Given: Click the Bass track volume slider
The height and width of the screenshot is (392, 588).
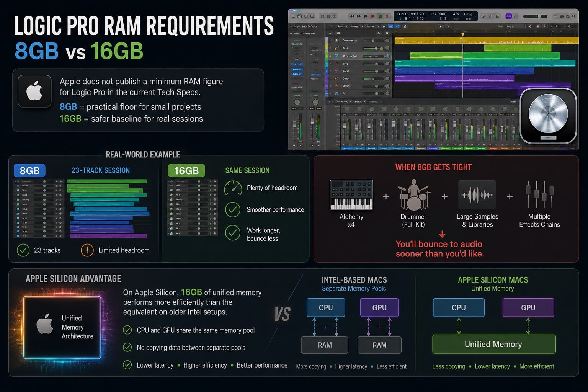Looking at the screenshot, I should tap(373, 48).
